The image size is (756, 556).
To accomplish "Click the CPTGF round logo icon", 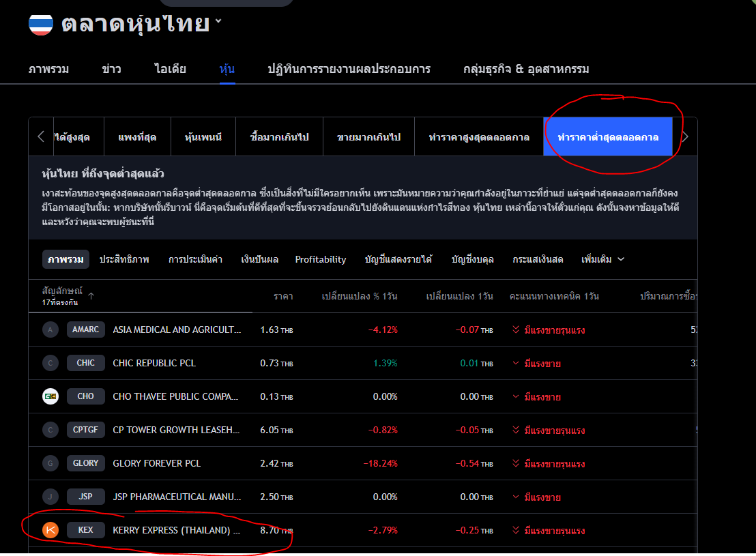I will [x=50, y=430].
